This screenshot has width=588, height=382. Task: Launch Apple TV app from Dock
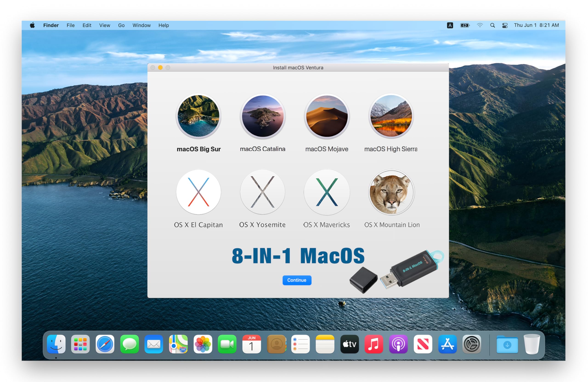pos(350,344)
